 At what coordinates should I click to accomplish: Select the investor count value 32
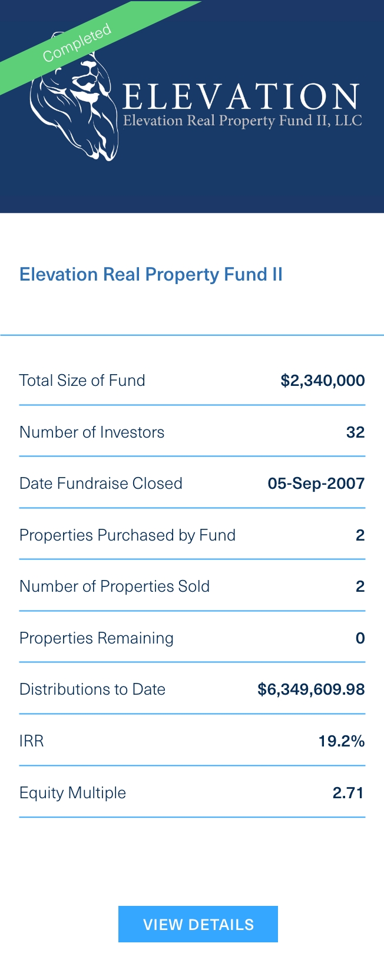[x=355, y=432]
